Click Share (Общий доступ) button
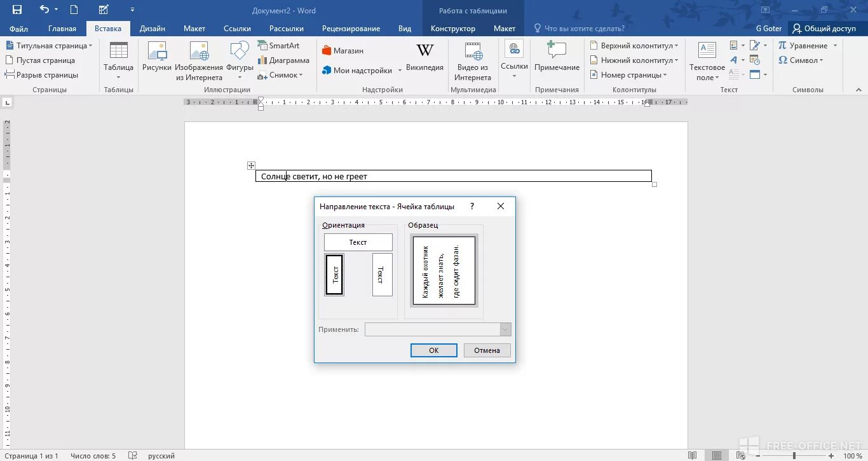Screen dimensions: 868x461 tap(824, 29)
